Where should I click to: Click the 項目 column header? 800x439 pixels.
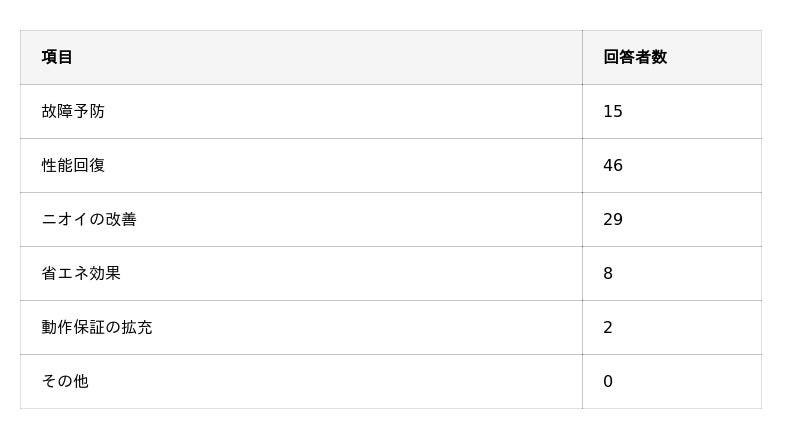(57, 57)
